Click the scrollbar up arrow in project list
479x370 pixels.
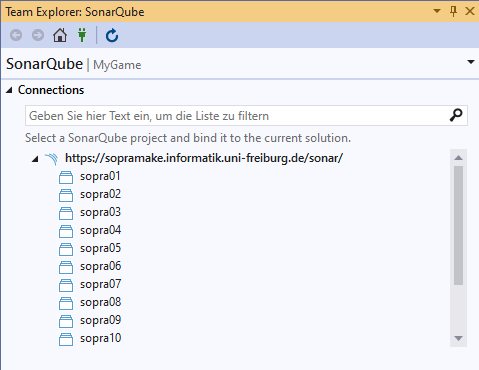[x=458, y=157]
